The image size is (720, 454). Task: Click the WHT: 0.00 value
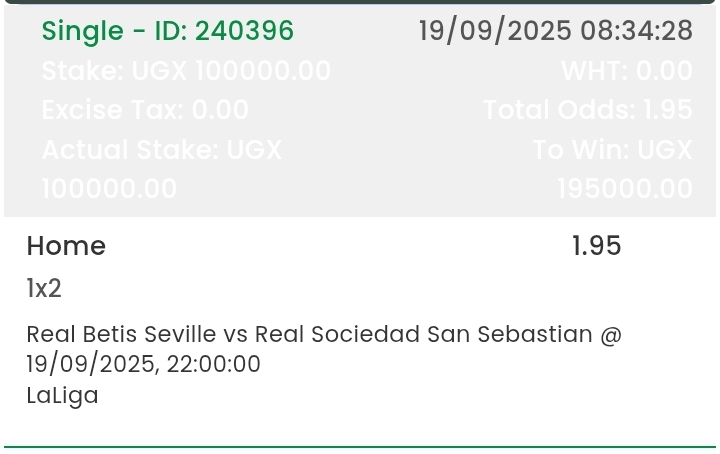pos(627,71)
